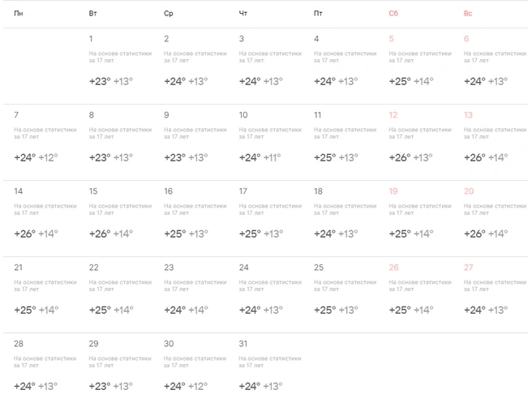Click the Вс weekend column header
The image size is (532, 407).
(468, 14)
